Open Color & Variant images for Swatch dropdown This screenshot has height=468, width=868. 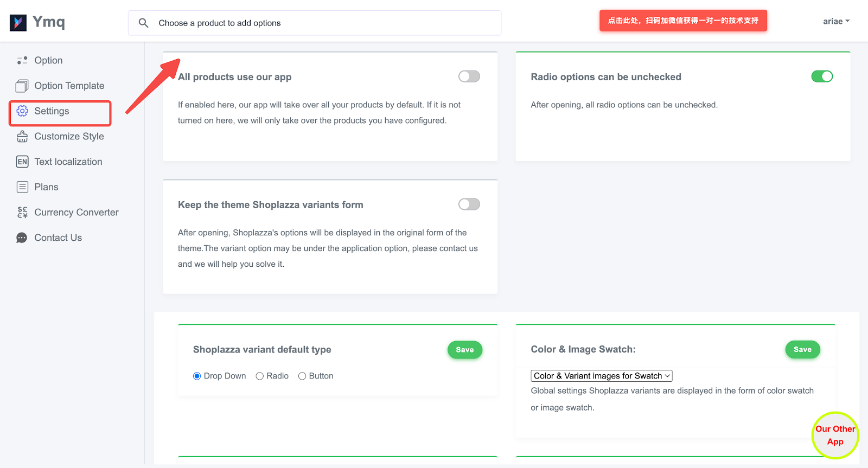pyautogui.click(x=601, y=376)
